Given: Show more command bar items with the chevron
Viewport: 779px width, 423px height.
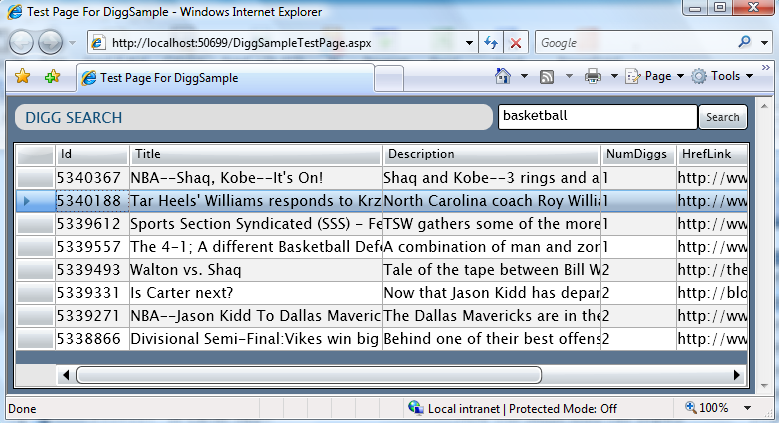Looking at the screenshot, I should [x=766, y=67].
